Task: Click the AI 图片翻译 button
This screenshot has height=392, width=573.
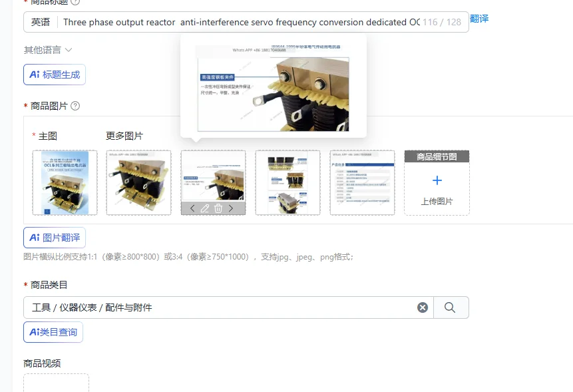Action: 55,238
